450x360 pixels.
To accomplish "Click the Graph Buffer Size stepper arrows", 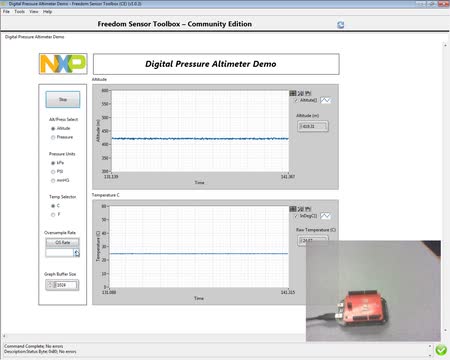I will (50, 285).
